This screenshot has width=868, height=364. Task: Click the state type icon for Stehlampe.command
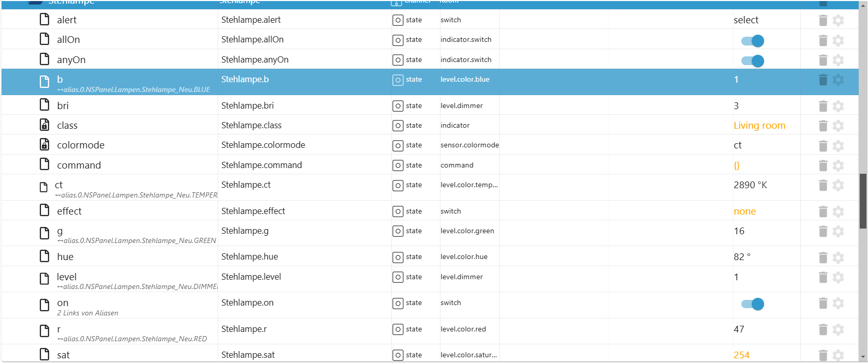click(x=398, y=165)
